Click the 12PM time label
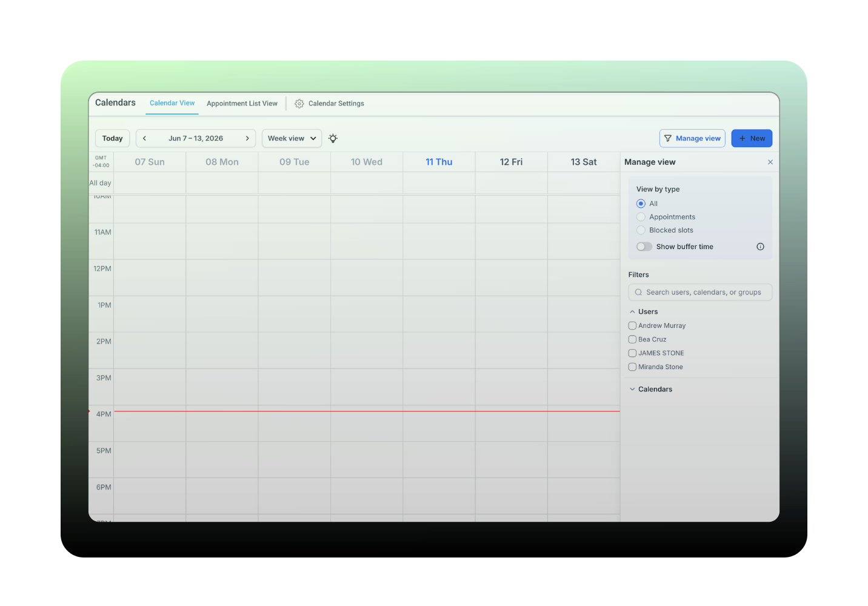Image resolution: width=868 pixels, height=606 pixels. [x=102, y=268]
